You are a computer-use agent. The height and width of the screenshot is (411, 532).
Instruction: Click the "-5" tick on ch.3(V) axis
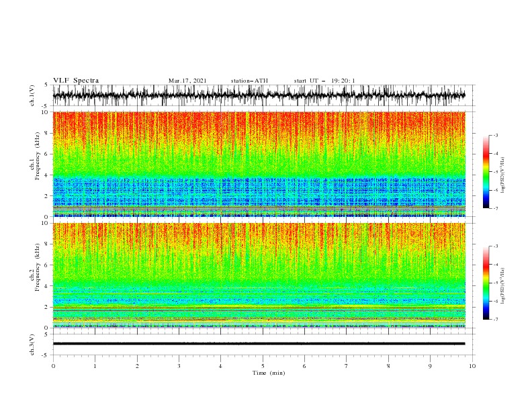(x=46, y=355)
